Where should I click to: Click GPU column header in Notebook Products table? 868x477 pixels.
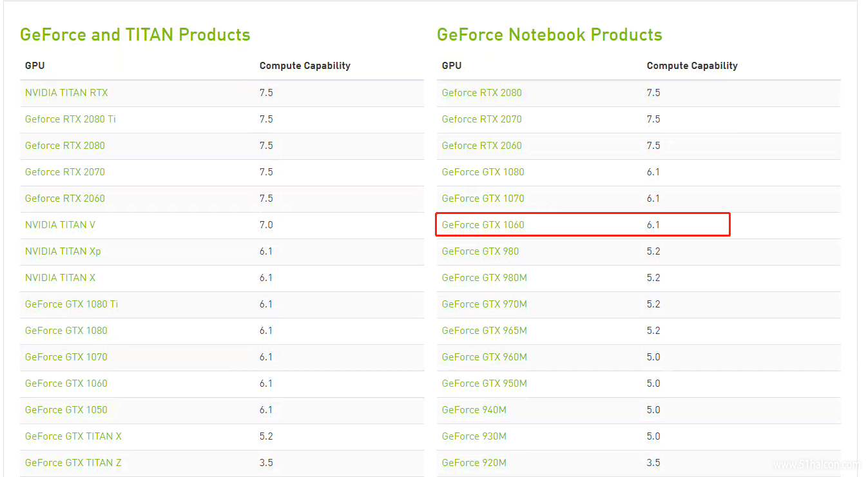[x=452, y=66]
